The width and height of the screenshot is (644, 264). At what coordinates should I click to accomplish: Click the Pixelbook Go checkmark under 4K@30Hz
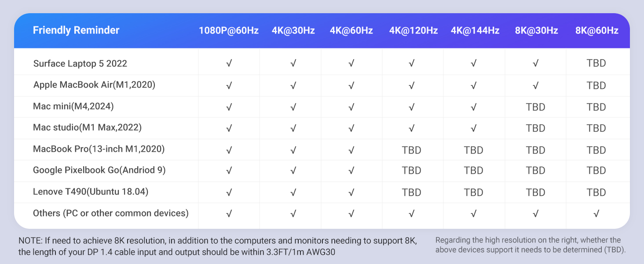pos(293,171)
